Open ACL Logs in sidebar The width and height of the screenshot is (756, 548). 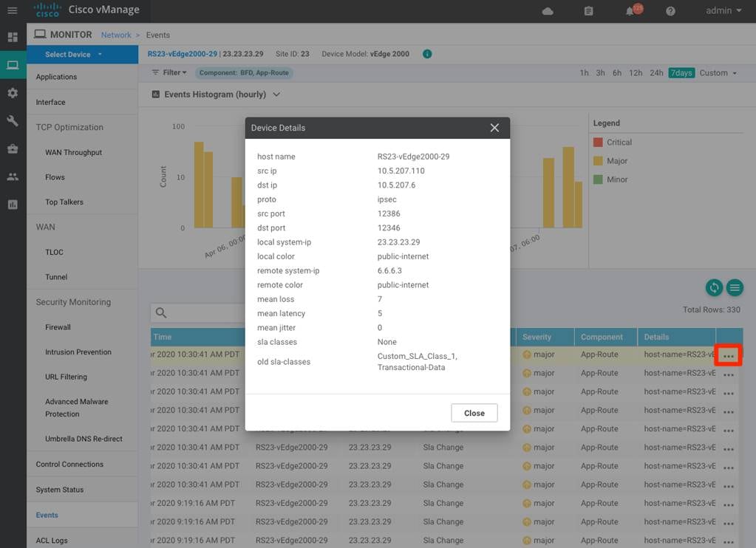point(52,541)
